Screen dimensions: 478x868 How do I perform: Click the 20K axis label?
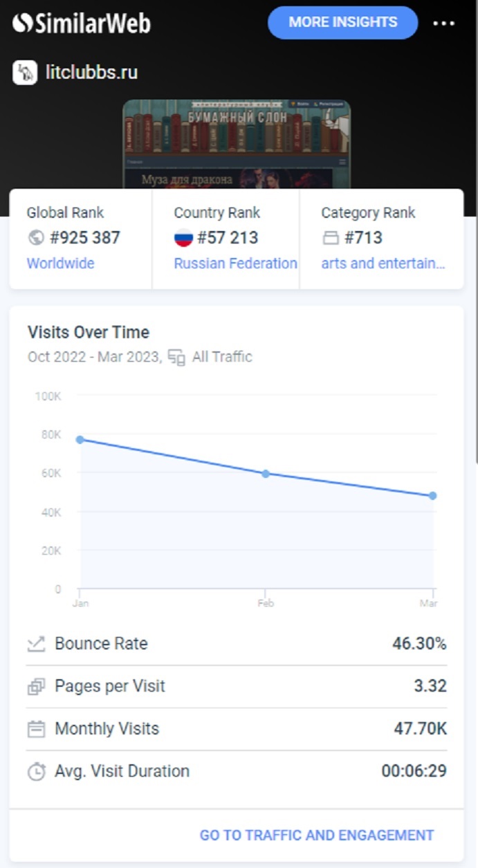click(50, 551)
